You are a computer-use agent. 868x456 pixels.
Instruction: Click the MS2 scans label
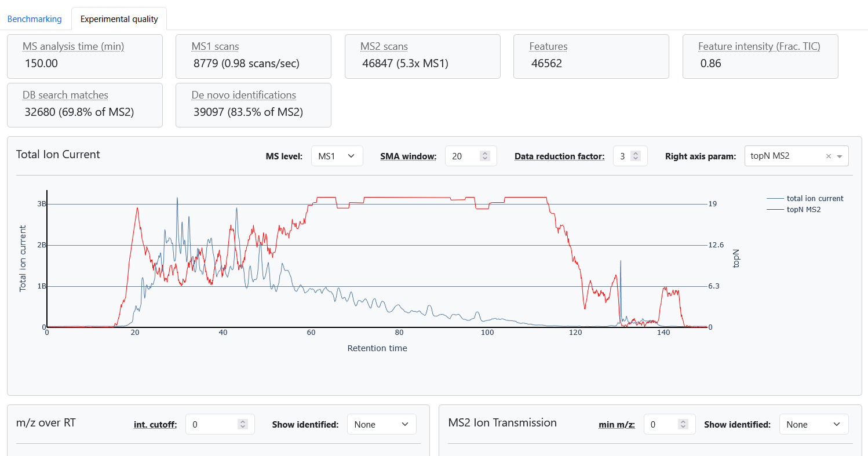click(x=384, y=46)
